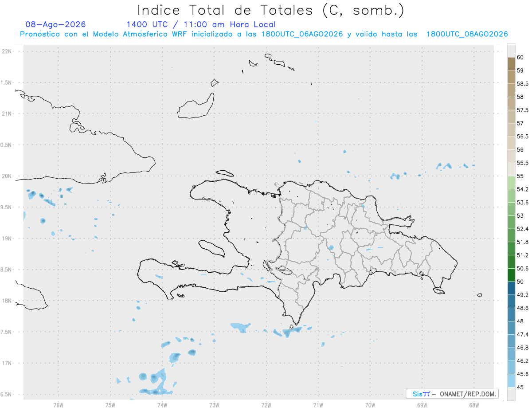Click the "71W" longitude axis label
The height and width of the screenshot is (411, 532).
click(318, 405)
